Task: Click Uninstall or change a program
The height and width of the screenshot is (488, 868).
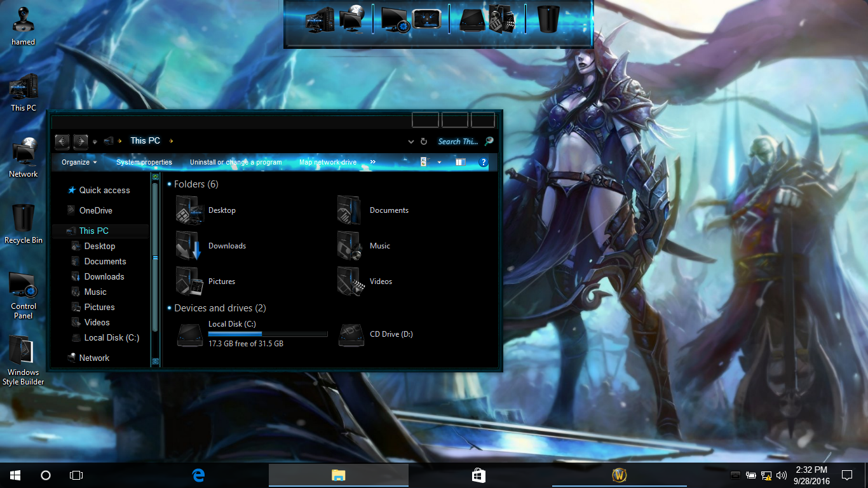Action: tap(235, 162)
